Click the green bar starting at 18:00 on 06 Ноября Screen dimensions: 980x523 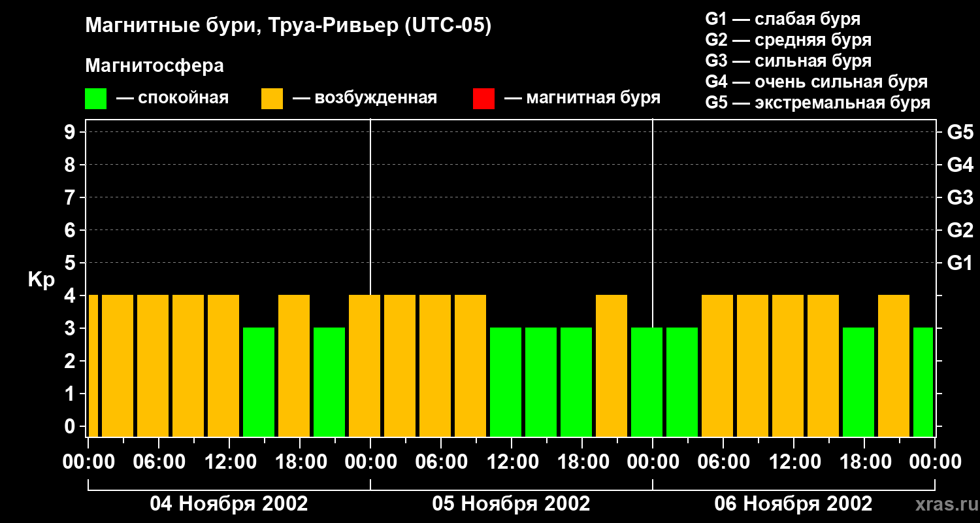point(858,382)
